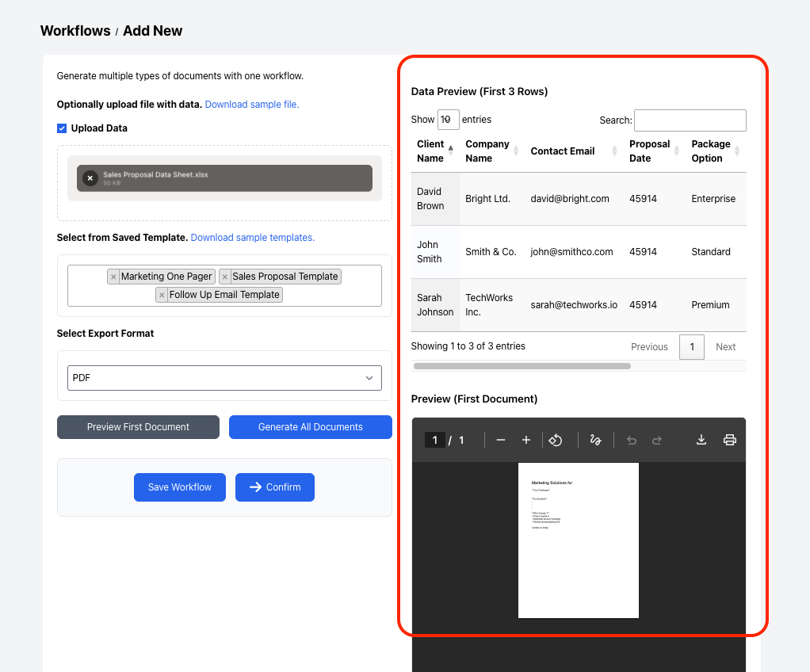Click the Download sample templates link
Screen dimensions: 810x672
(x=252, y=239)
